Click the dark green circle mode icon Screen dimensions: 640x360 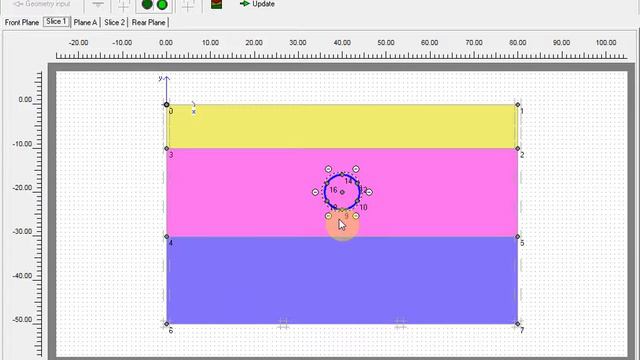pyautogui.click(x=147, y=5)
